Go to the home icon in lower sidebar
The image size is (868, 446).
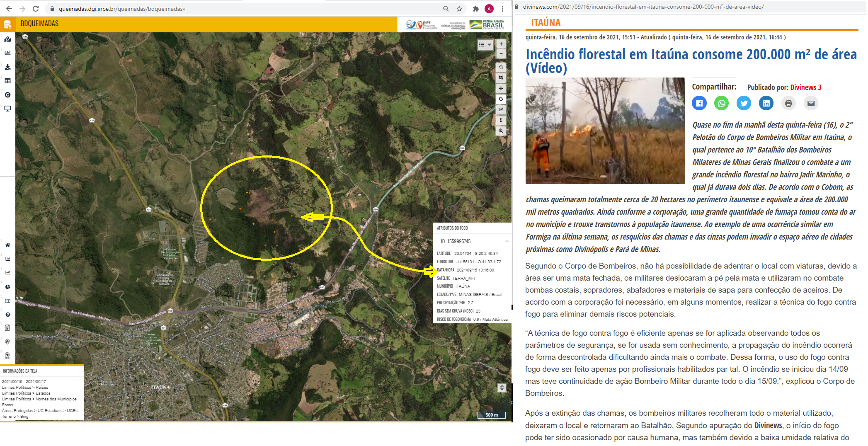pos(7,245)
